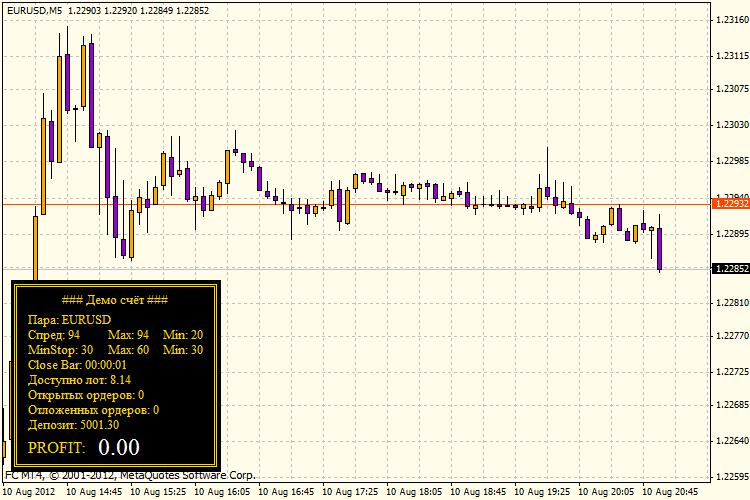Select the 10 Aug 17:25 time label
Image resolution: width=750 pixels, height=500 pixels.
[350, 491]
